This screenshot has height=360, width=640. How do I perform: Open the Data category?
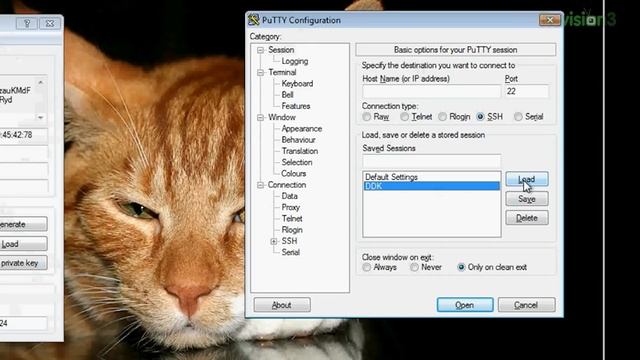click(289, 196)
